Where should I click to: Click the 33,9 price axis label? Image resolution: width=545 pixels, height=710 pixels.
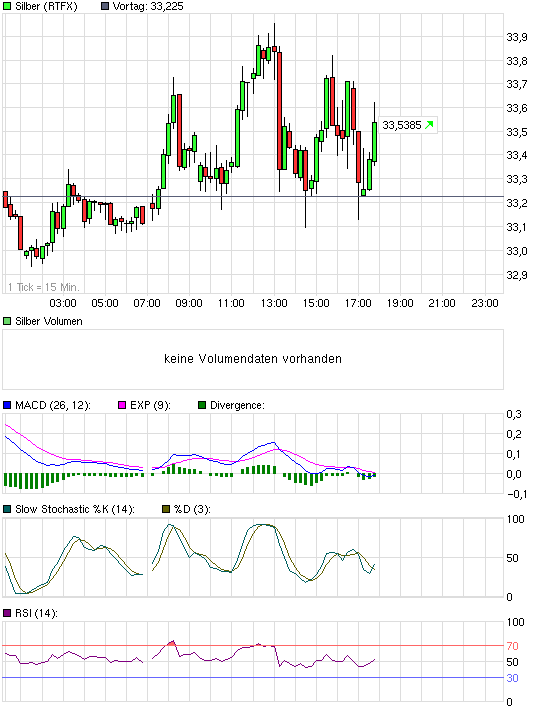pyautogui.click(x=517, y=38)
